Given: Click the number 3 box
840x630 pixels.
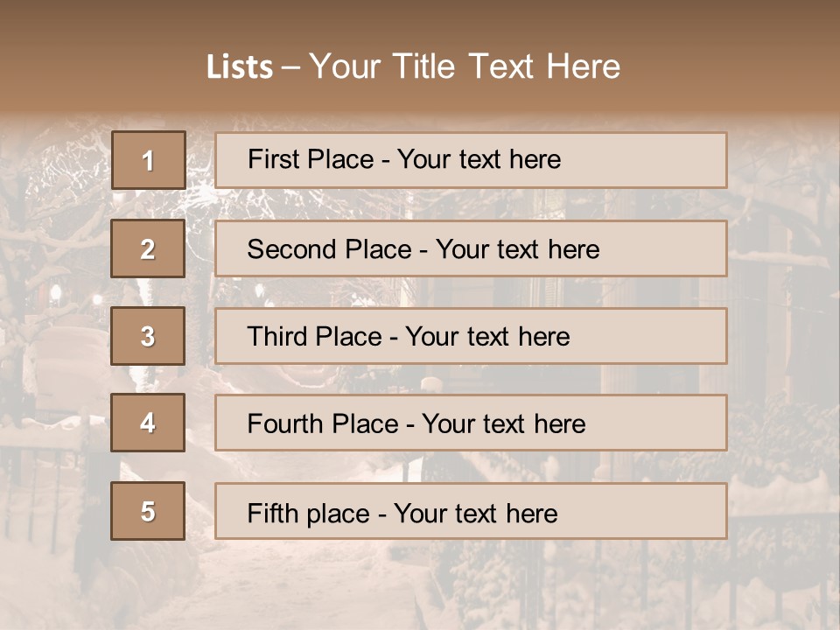Looking at the screenshot, I should pyautogui.click(x=148, y=336).
